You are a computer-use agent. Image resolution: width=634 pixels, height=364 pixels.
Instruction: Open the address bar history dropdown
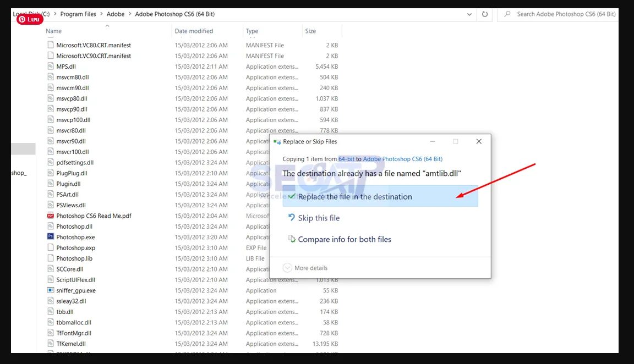tap(469, 14)
